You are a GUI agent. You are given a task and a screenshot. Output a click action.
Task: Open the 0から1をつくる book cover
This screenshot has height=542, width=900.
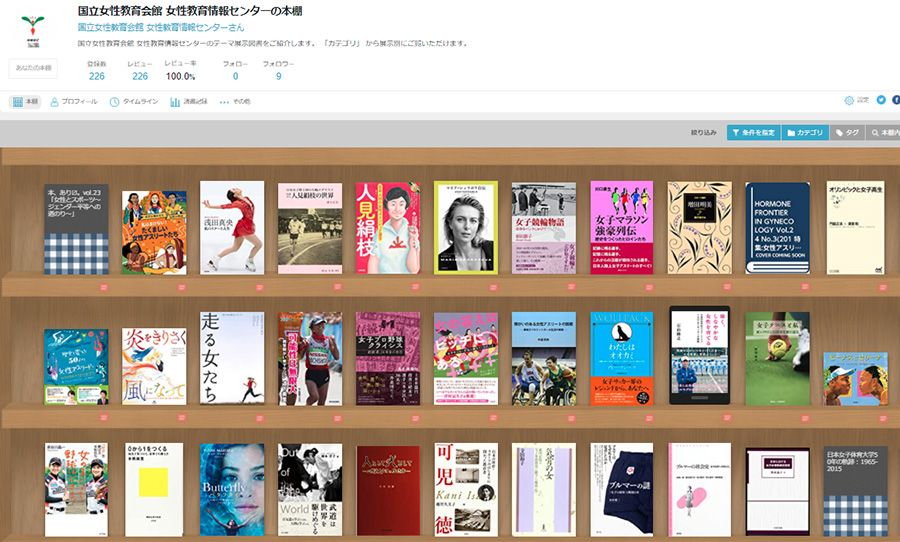pos(154,490)
